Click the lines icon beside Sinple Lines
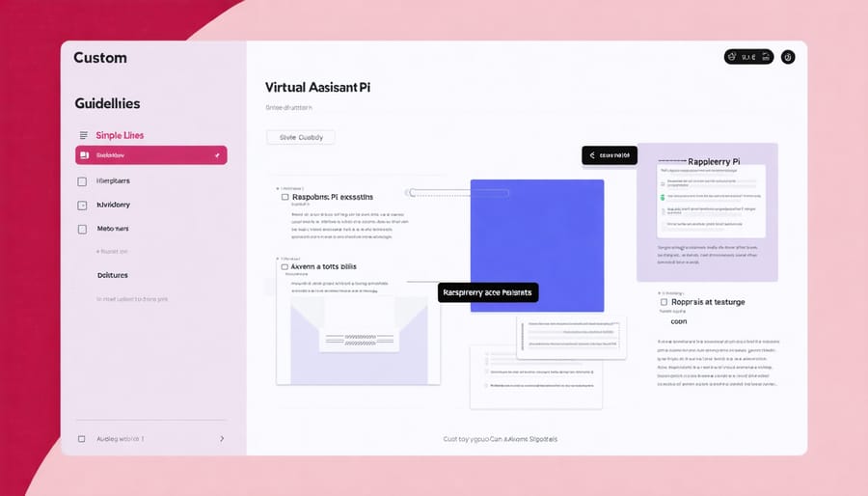The width and height of the screenshot is (868, 496). pos(84,135)
